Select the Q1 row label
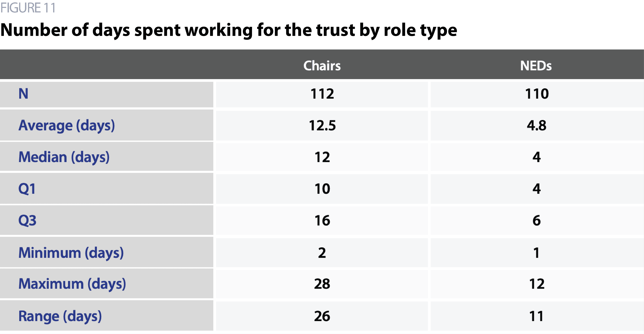The height and width of the screenshot is (334, 644). [27, 189]
